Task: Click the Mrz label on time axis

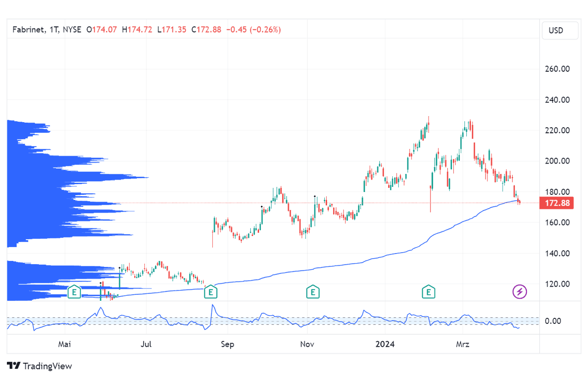Action: click(463, 344)
